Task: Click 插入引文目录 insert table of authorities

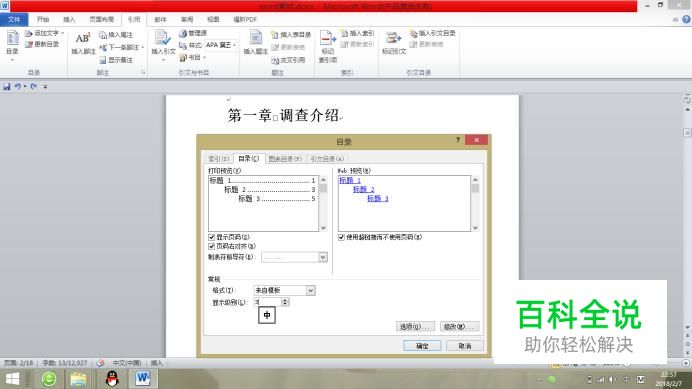Action: click(432, 33)
